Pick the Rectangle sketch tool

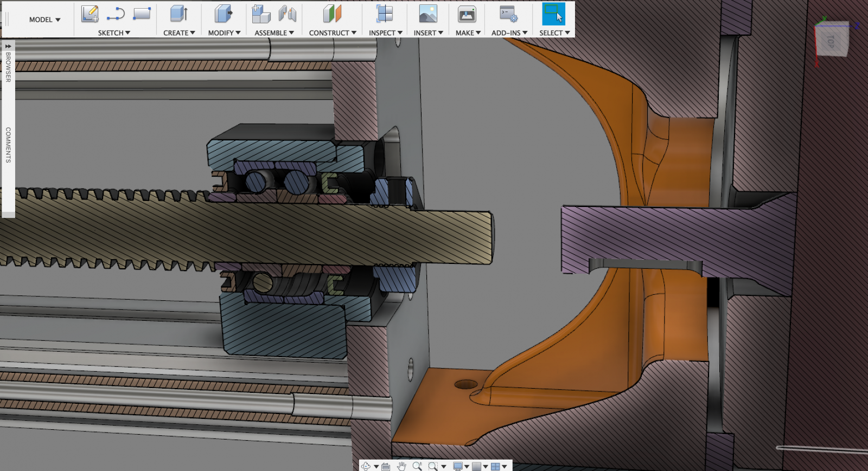(142, 14)
